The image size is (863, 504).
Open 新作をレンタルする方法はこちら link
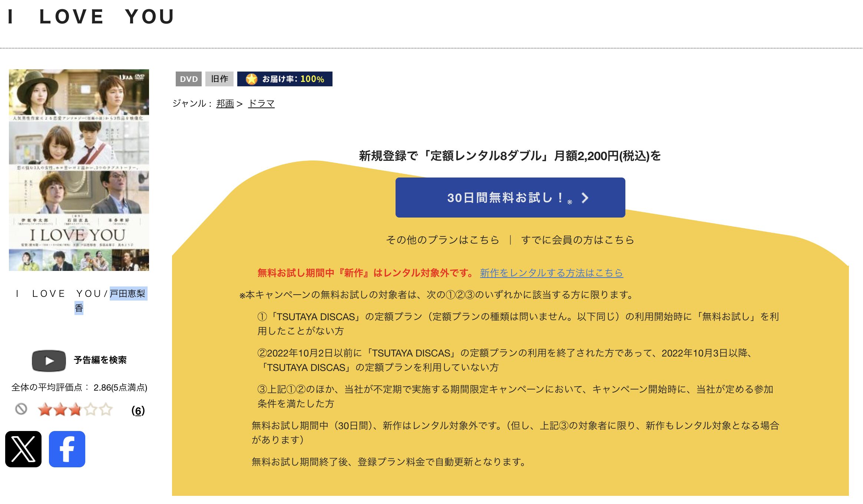(x=551, y=273)
